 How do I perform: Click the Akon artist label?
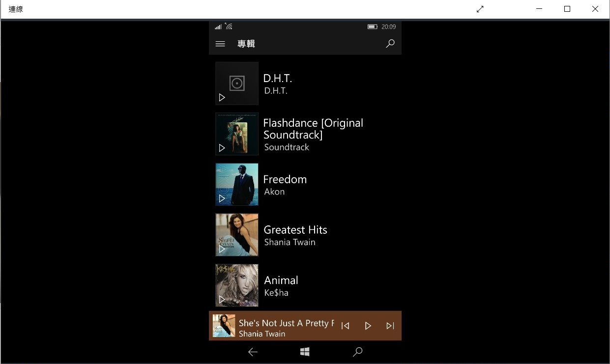click(x=274, y=192)
